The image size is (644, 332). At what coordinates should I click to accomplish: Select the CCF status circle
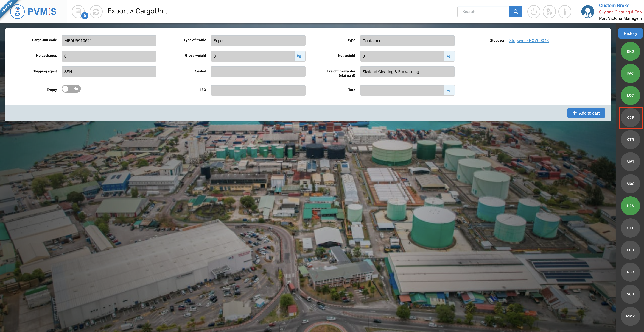tap(630, 118)
